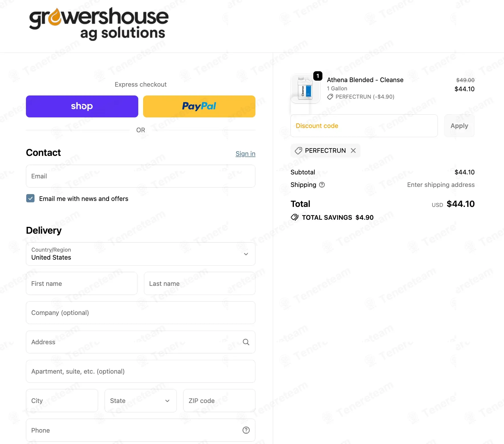Focus the ZIP code field
This screenshot has width=504, height=444.
point(219,401)
